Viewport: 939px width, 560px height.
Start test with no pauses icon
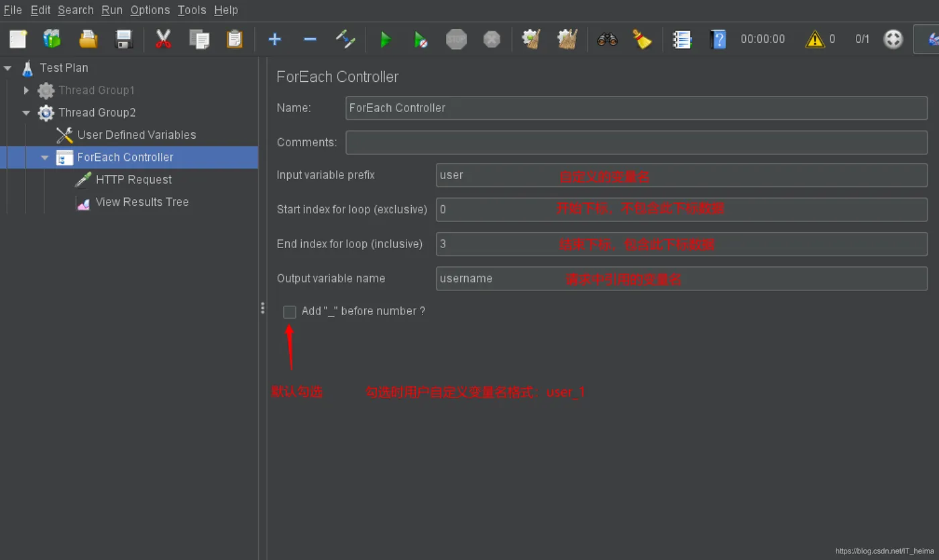pyautogui.click(x=421, y=40)
